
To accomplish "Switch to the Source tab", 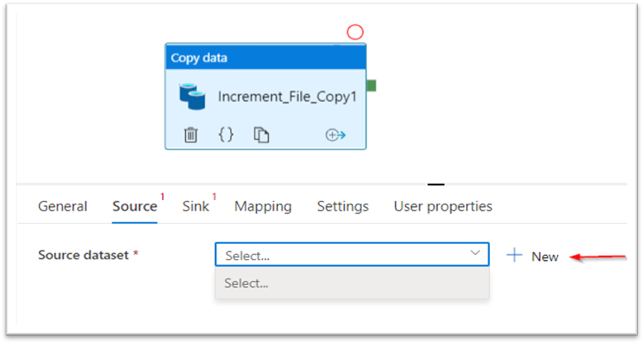I will 134,206.
